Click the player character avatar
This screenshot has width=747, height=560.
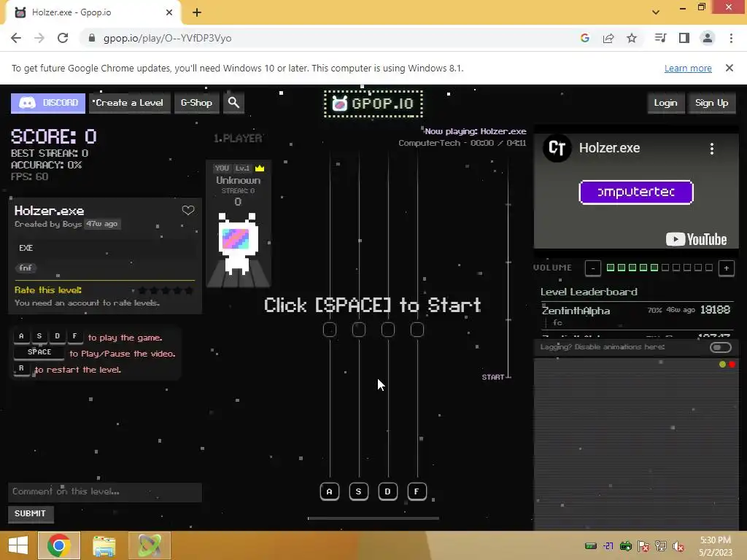click(x=238, y=244)
